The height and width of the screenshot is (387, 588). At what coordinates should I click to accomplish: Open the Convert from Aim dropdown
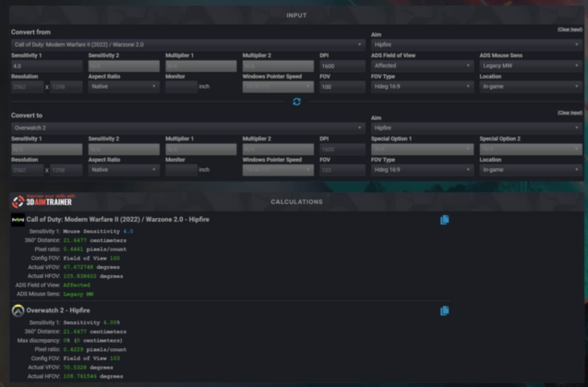point(476,45)
